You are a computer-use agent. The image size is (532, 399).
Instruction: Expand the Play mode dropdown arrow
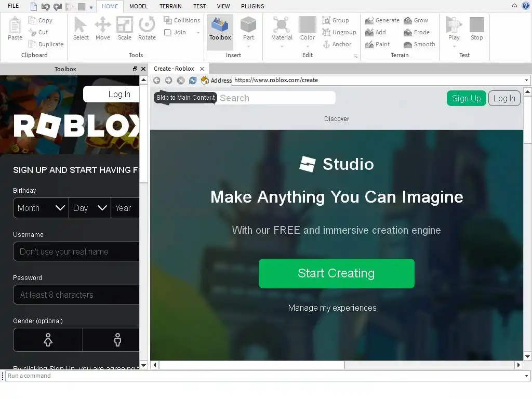(x=454, y=46)
